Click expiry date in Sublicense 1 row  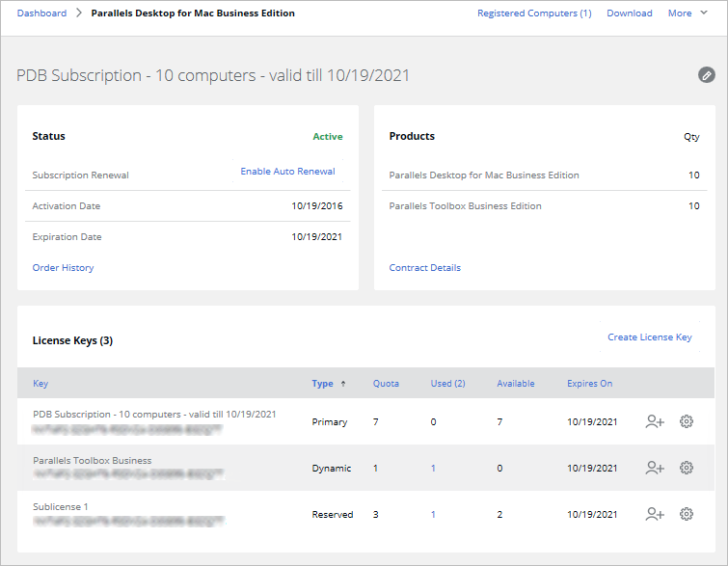pos(592,515)
